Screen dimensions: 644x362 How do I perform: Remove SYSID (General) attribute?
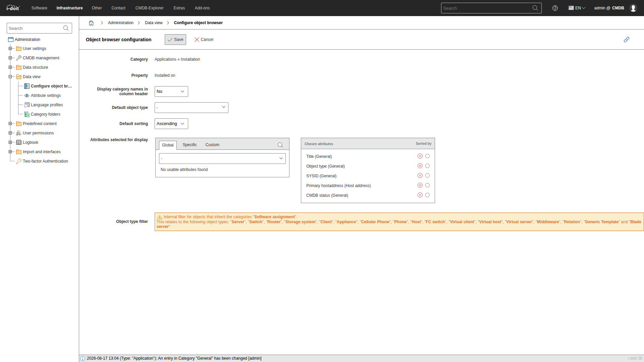click(x=420, y=176)
